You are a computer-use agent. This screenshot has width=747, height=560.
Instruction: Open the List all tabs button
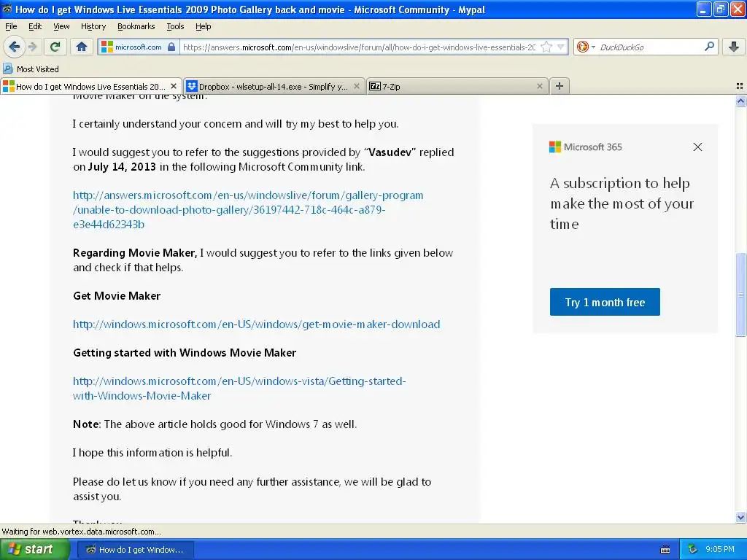click(x=740, y=86)
